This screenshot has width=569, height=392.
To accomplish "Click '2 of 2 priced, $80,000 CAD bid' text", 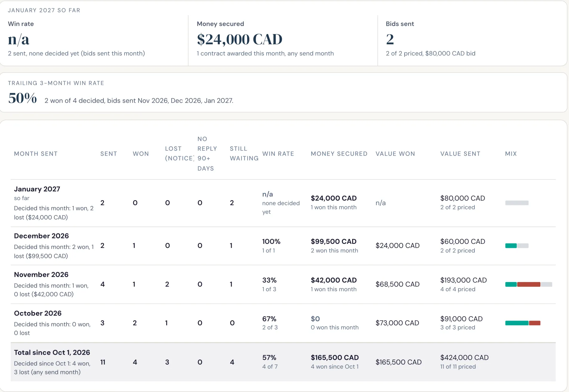I will [x=431, y=53].
